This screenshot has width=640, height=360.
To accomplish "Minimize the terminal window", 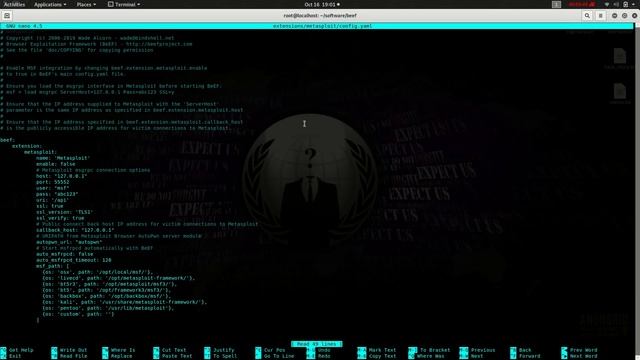I will pos(614,16).
